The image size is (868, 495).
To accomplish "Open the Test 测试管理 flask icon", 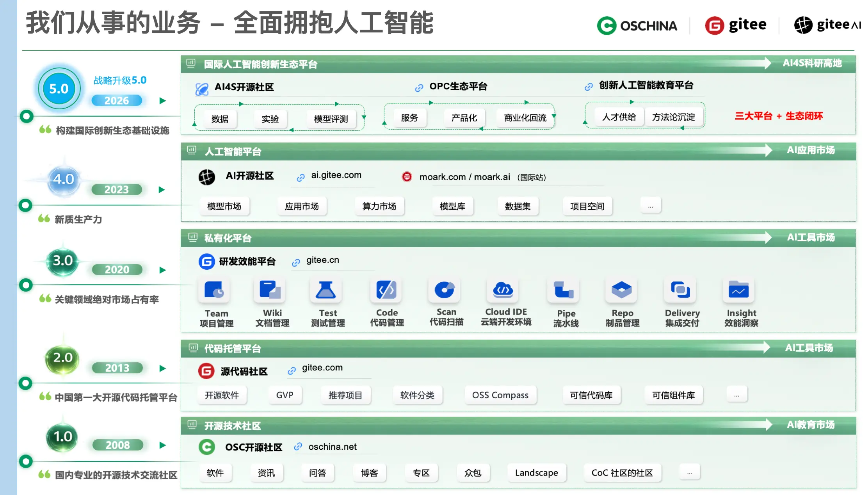I will (326, 290).
